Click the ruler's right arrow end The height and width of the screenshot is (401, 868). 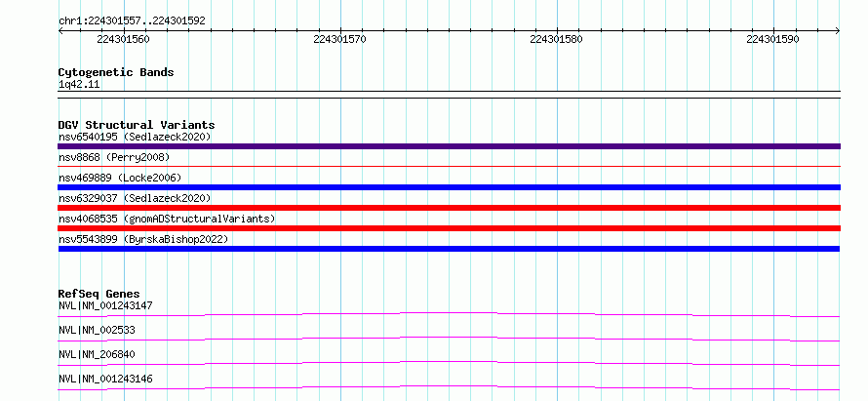click(x=838, y=31)
